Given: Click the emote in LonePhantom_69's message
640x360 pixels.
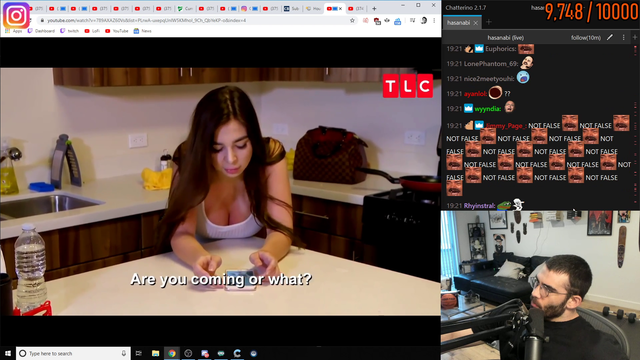Looking at the screenshot, I should point(527,62).
